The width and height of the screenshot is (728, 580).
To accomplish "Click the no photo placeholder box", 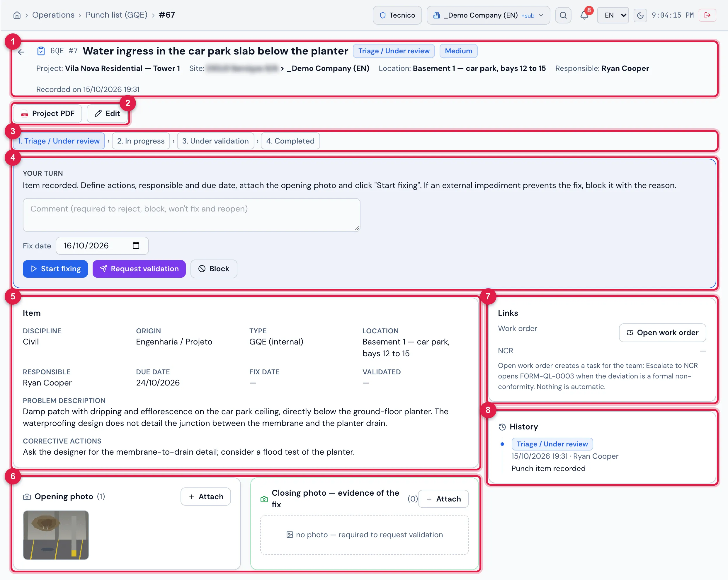I will [x=364, y=535].
